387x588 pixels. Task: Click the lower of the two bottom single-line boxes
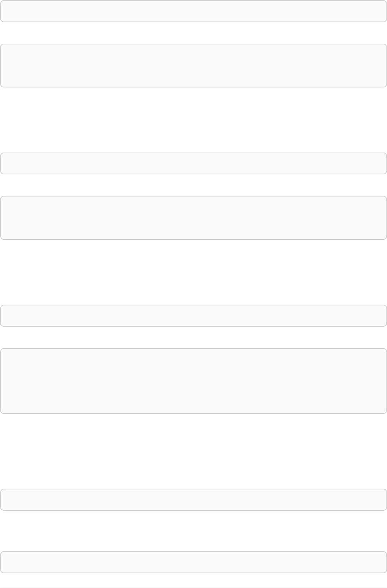pos(193,562)
